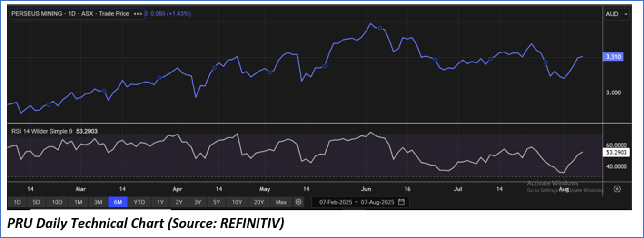Switch chart range to 5Y

click(x=216, y=202)
